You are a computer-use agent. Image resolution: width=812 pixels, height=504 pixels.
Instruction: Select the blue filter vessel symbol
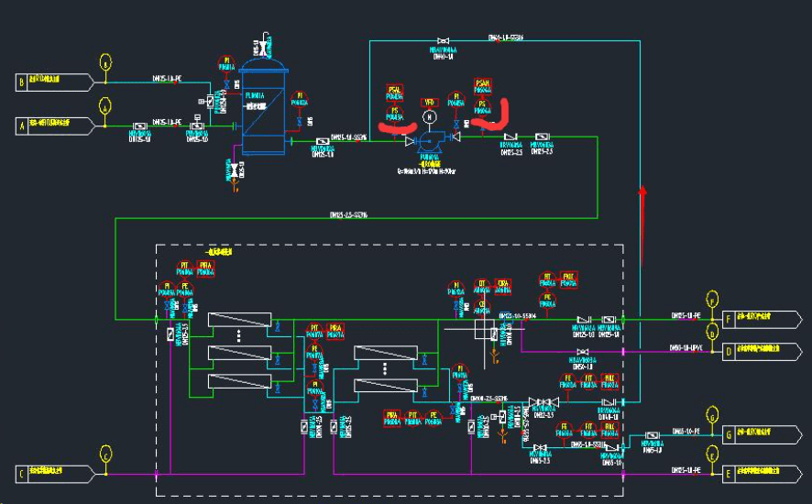(x=264, y=107)
